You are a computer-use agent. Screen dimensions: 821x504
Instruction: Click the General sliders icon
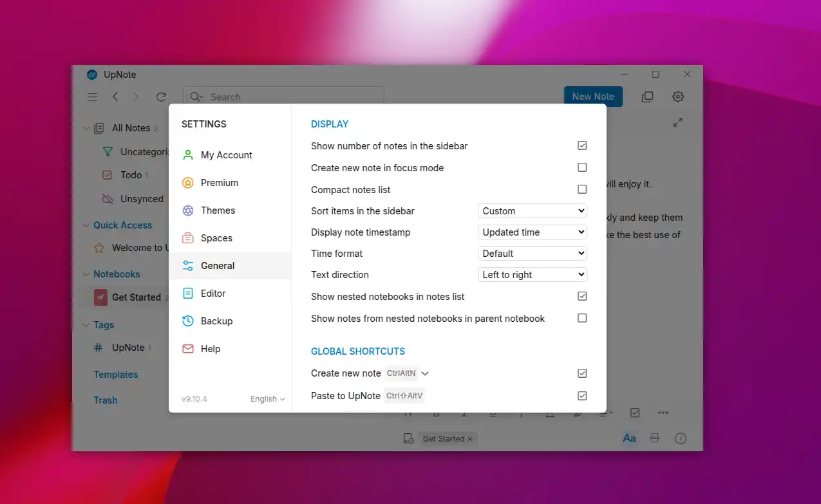pyautogui.click(x=188, y=266)
